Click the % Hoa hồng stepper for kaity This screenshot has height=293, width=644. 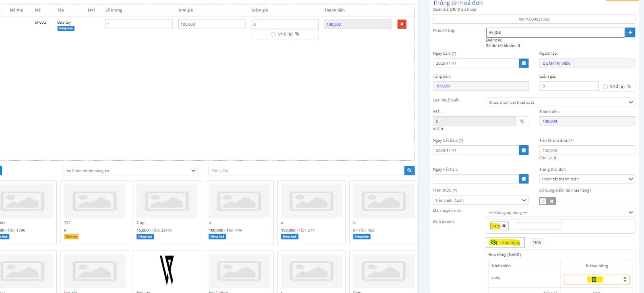click(625, 279)
